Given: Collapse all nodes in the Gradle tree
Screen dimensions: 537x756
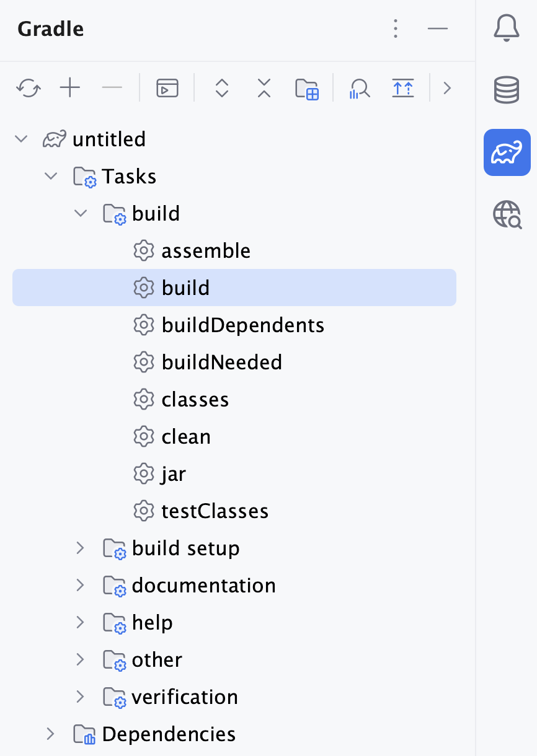Looking at the screenshot, I should click(x=263, y=88).
